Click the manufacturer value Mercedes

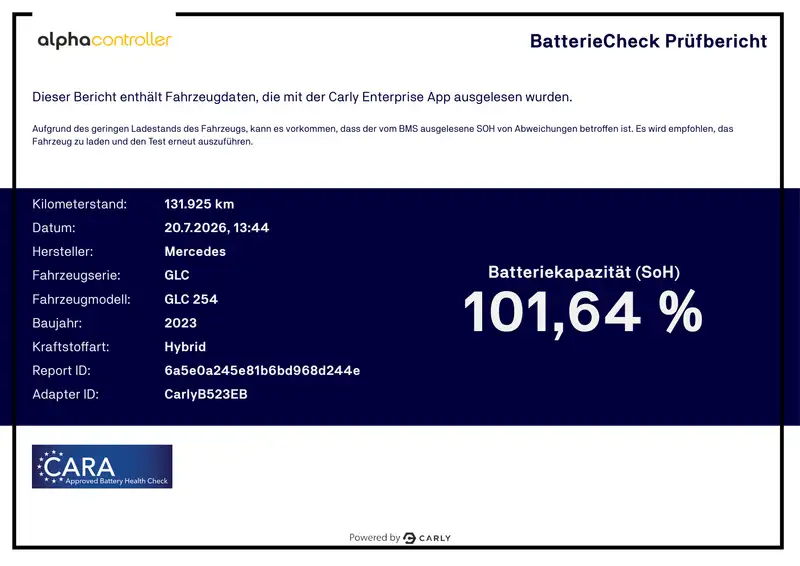pyautogui.click(x=195, y=252)
